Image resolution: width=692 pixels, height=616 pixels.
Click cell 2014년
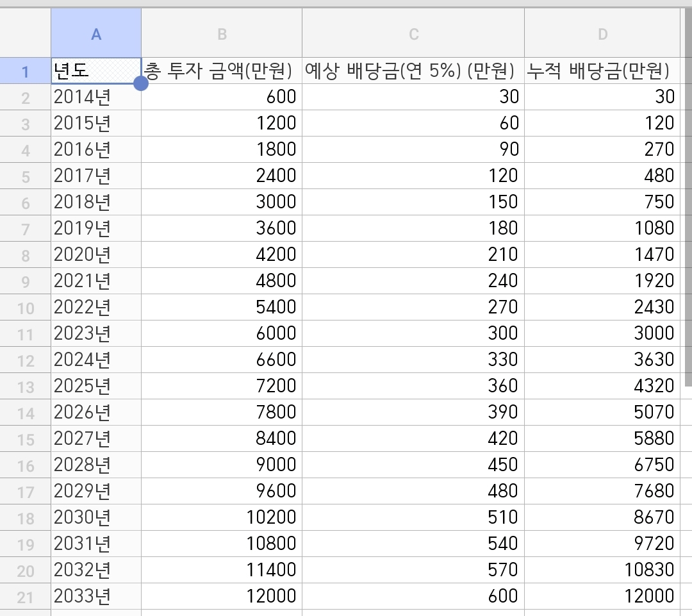click(96, 97)
